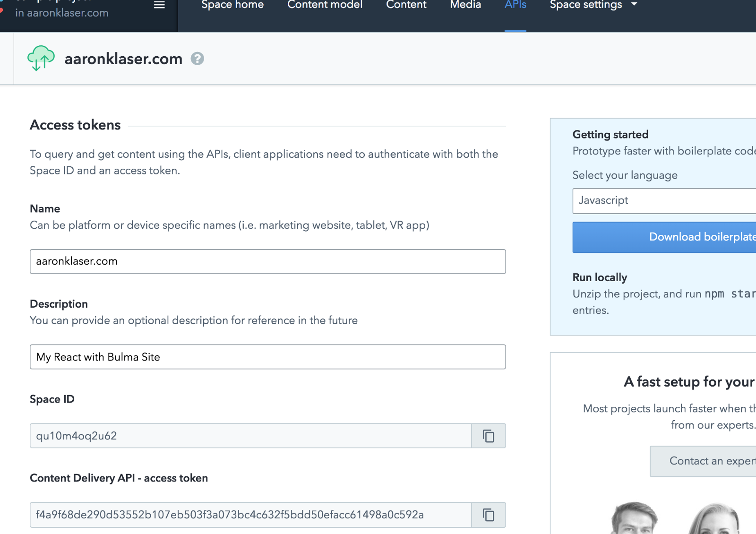Image resolution: width=756 pixels, height=534 pixels.
Task: Select the Space ID value field
Action: point(250,436)
